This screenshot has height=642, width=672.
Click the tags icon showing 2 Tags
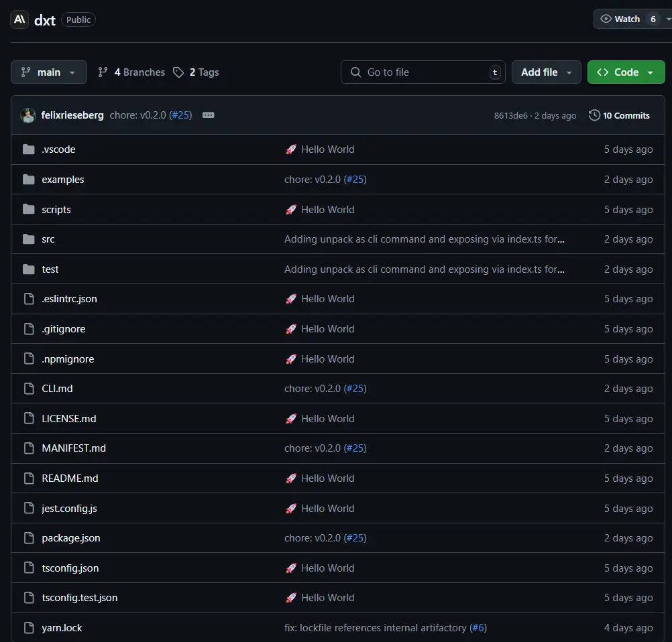(178, 72)
